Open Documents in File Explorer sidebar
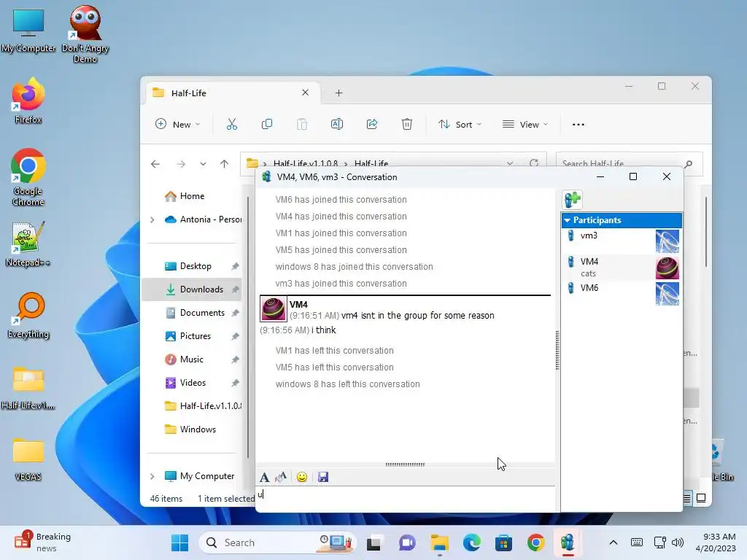 pos(202,312)
